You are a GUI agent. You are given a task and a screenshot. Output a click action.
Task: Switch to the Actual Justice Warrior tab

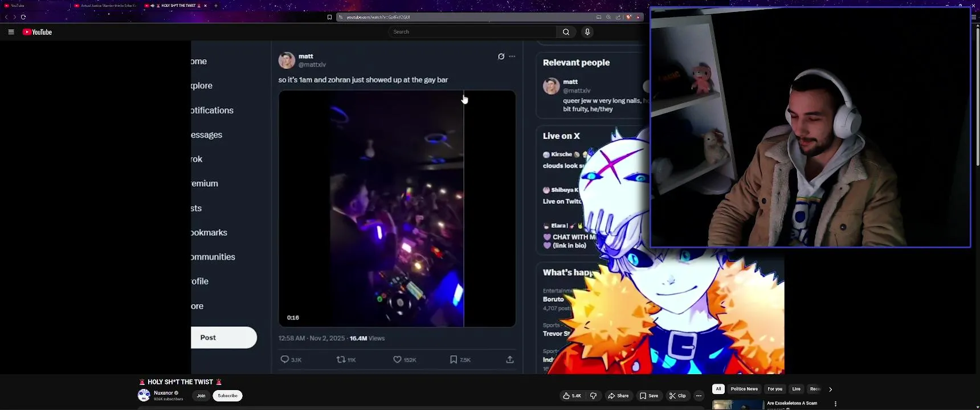pyautogui.click(x=105, y=6)
